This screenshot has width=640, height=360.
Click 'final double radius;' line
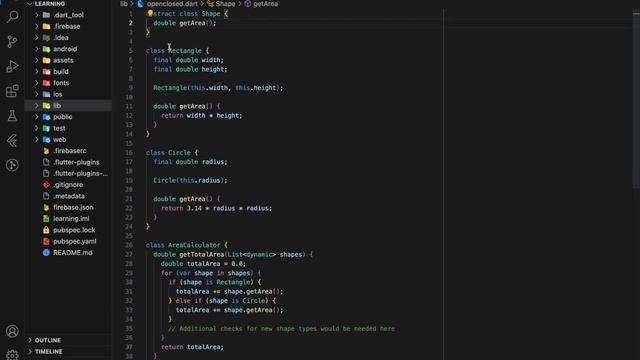tap(190, 162)
